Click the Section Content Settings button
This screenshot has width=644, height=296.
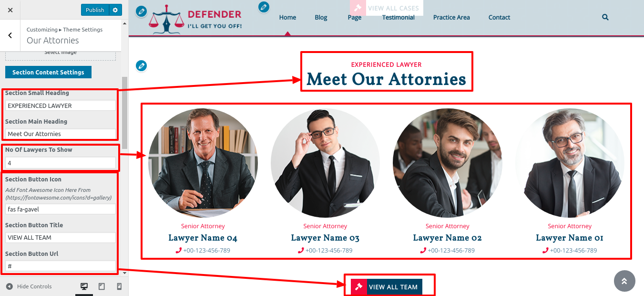click(48, 72)
